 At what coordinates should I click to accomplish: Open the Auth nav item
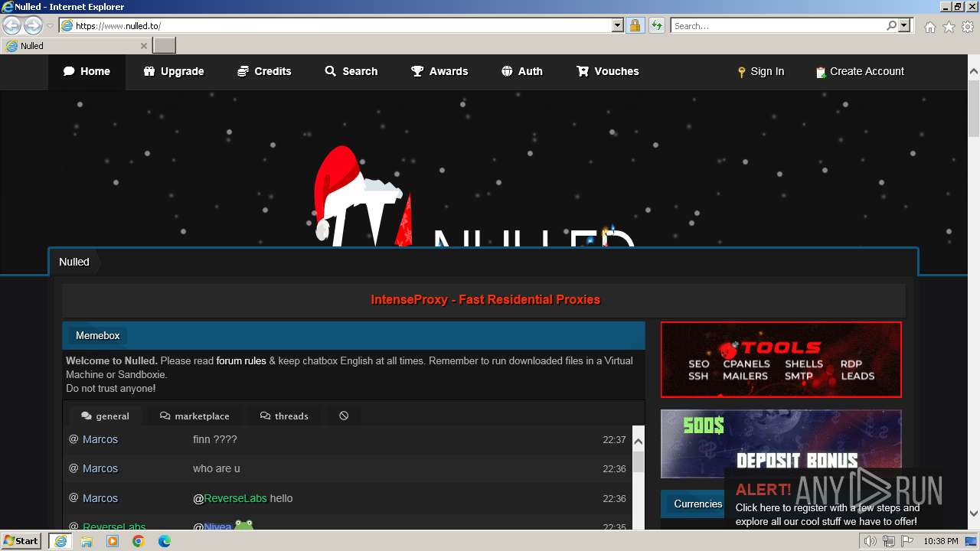[522, 71]
